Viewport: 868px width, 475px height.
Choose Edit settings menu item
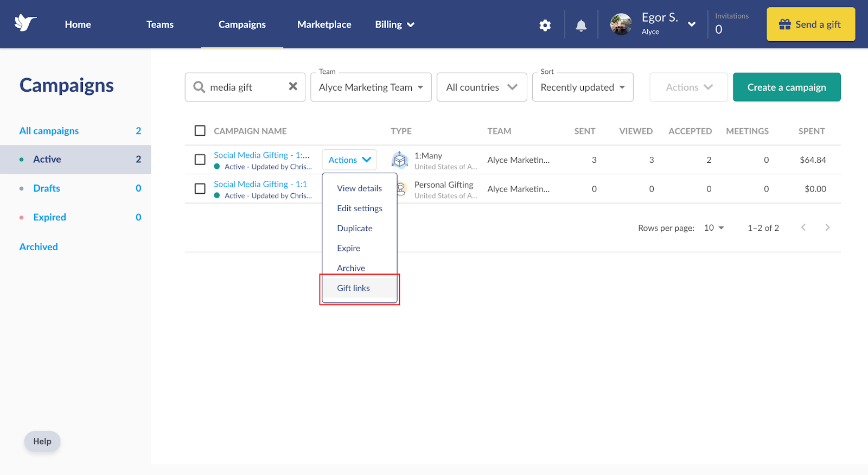(359, 208)
